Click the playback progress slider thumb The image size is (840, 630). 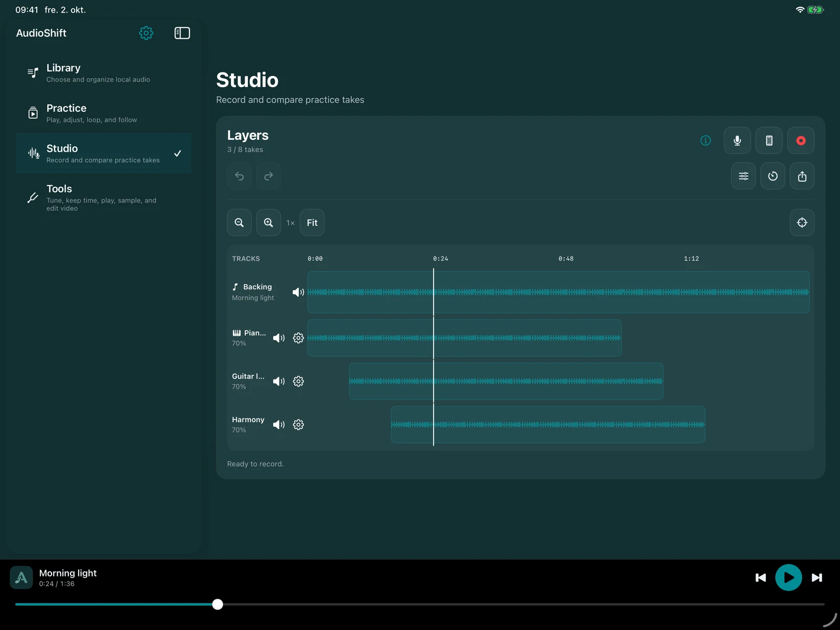[x=217, y=604]
